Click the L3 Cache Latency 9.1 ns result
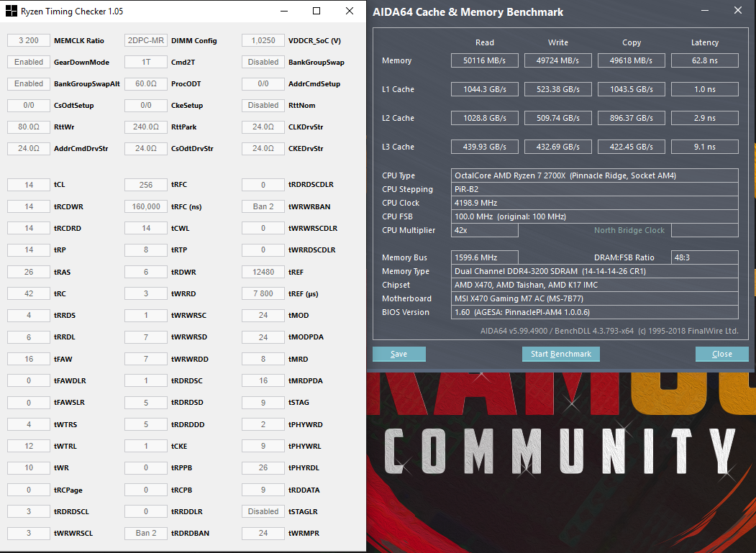This screenshot has height=553, width=756. click(x=704, y=147)
